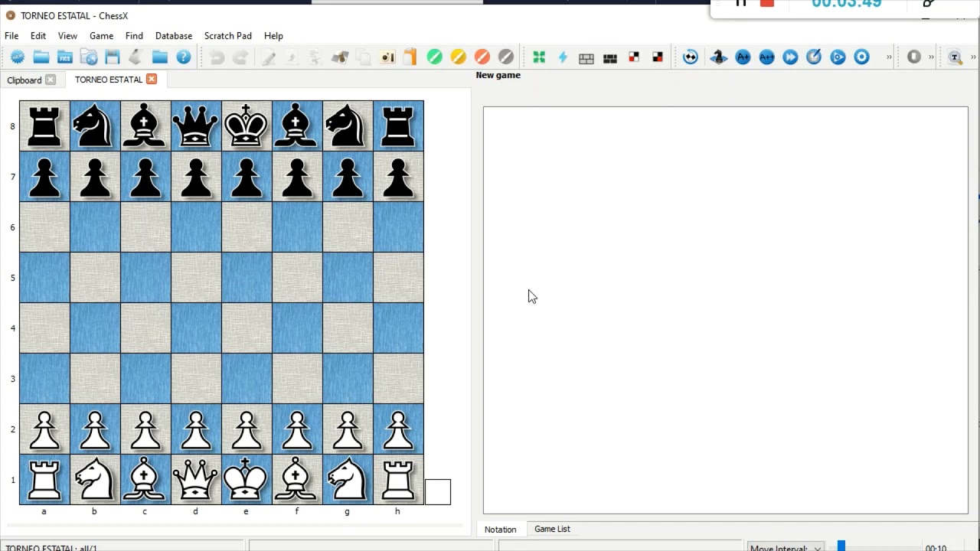Close the TORNEO ESTATAL tab
The height and width of the screenshot is (551, 980).
click(152, 80)
